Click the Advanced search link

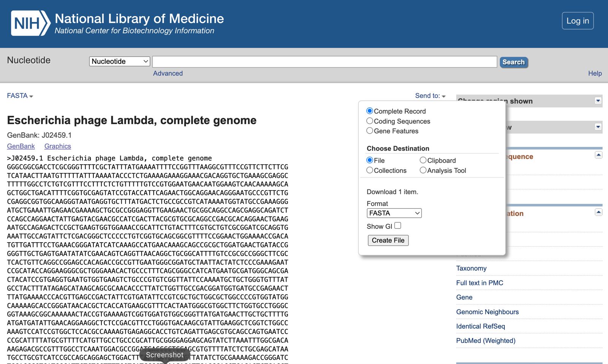pyautogui.click(x=168, y=73)
